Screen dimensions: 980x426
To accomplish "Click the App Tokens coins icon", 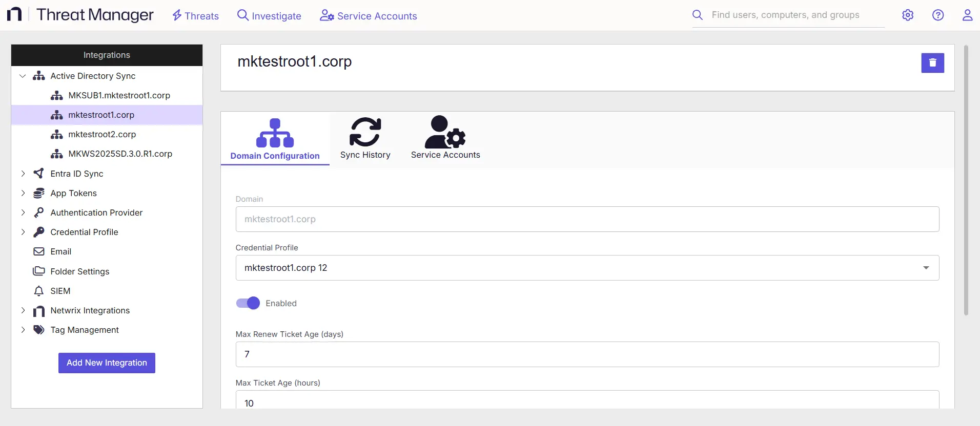I will pyautogui.click(x=39, y=193).
